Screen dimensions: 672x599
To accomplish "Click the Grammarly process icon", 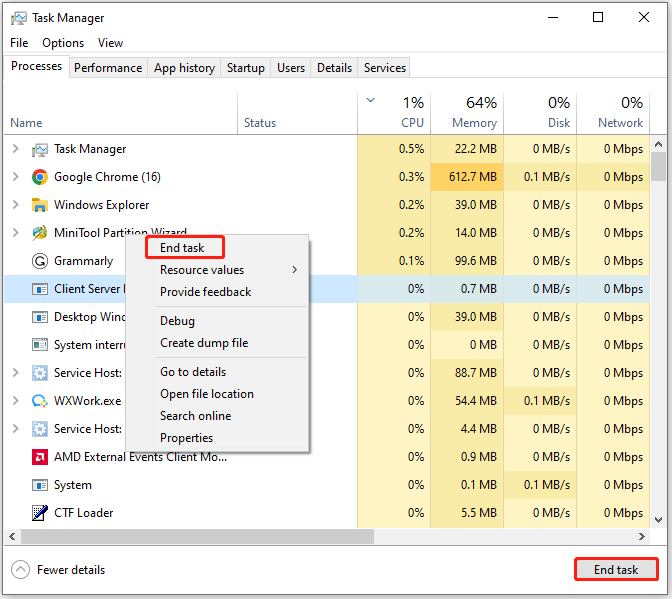I will (x=40, y=261).
